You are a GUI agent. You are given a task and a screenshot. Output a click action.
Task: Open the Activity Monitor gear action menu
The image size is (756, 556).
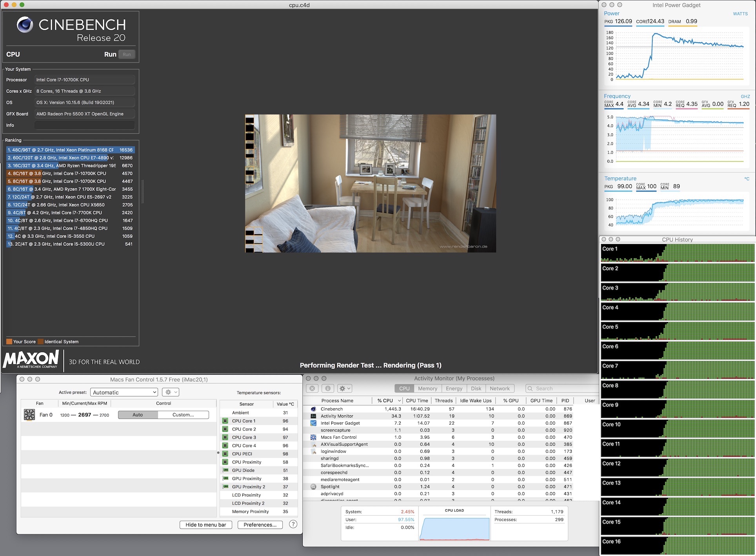[x=345, y=388]
